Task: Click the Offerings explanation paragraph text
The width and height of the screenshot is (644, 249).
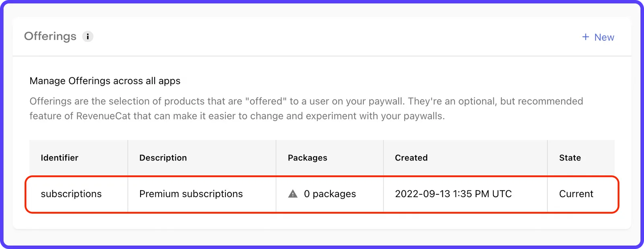Action: point(306,109)
